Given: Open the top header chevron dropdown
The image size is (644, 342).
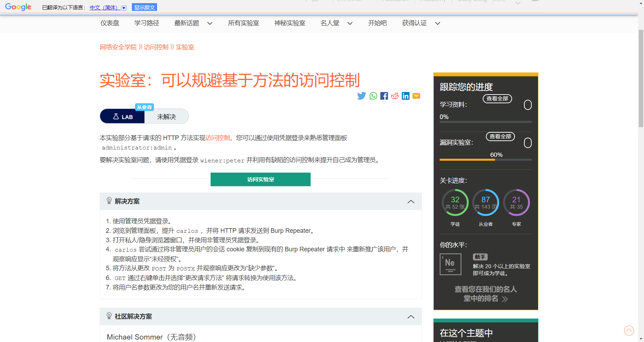Looking at the screenshot, I should click(x=518, y=3).
